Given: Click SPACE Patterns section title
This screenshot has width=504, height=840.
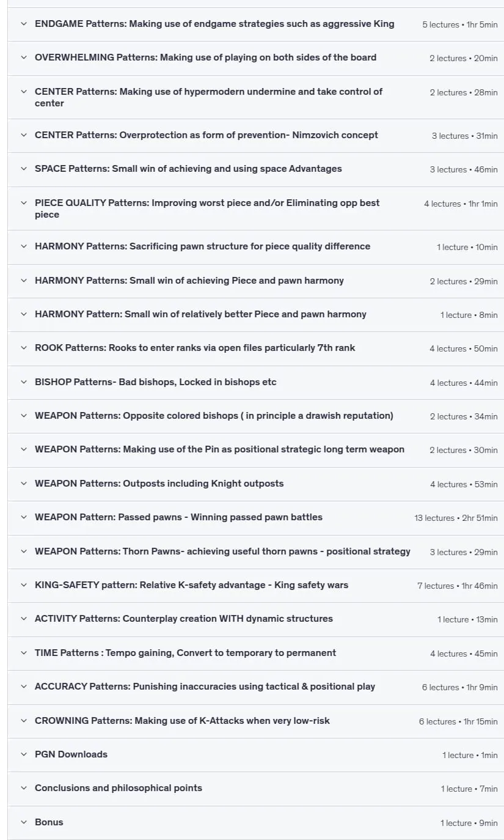Looking at the screenshot, I should coord(188,169).
